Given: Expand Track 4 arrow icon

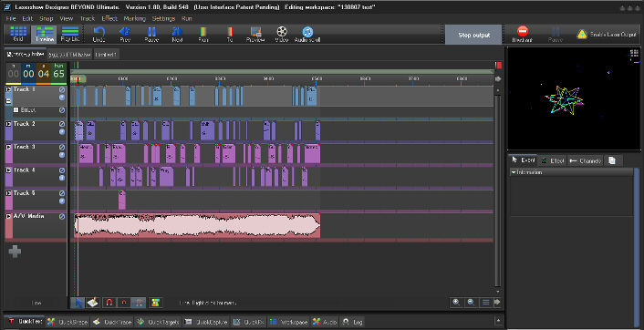Looking at the screenshot, I should click(8, 170).
